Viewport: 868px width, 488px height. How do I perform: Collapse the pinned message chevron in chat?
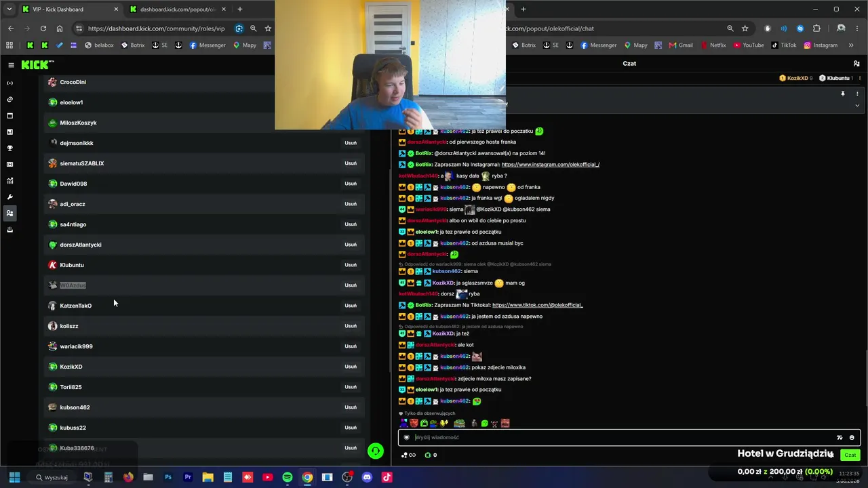pos(857,105)
